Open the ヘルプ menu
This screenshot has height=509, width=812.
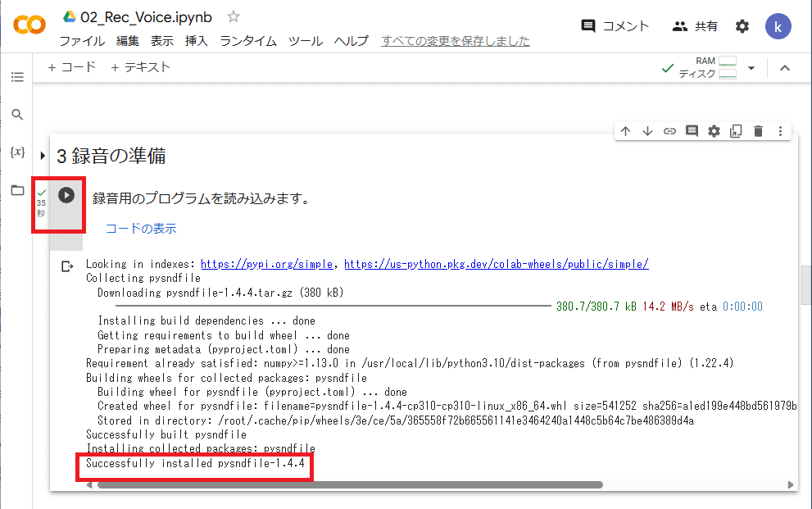[x=352, y=41]
